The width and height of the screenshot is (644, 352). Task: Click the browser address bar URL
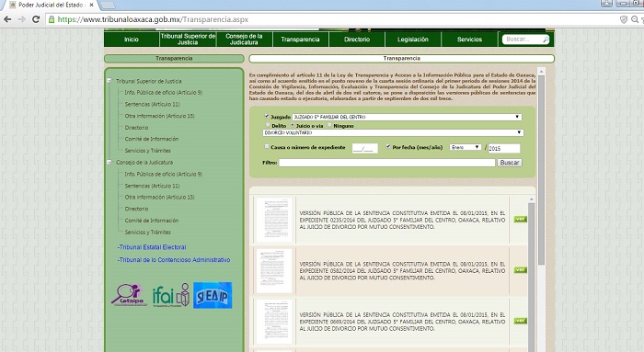point(153,19)
